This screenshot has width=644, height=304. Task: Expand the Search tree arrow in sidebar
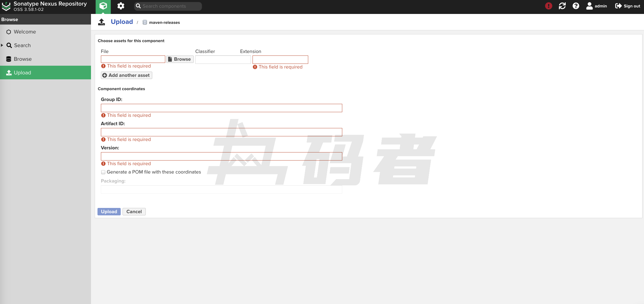(2, 45)
